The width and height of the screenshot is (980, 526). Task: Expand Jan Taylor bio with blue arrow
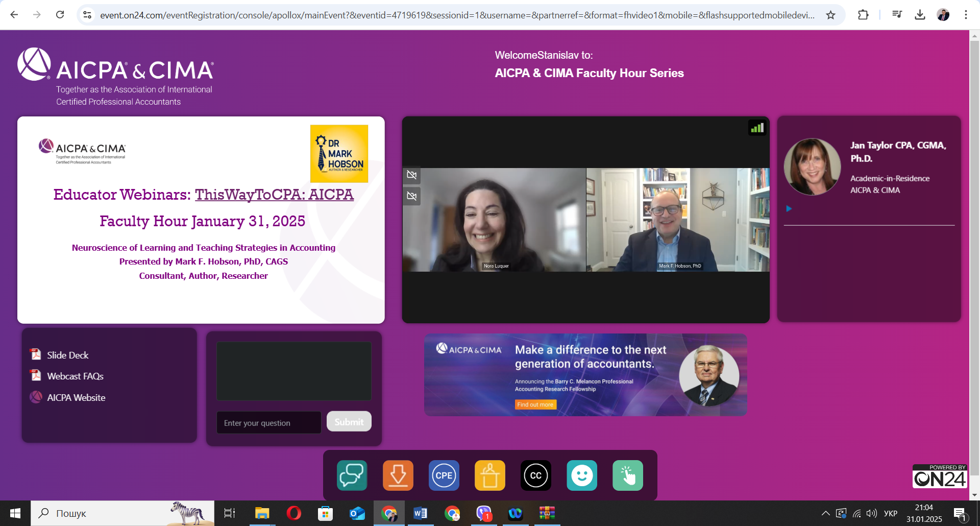coord(789,208)
